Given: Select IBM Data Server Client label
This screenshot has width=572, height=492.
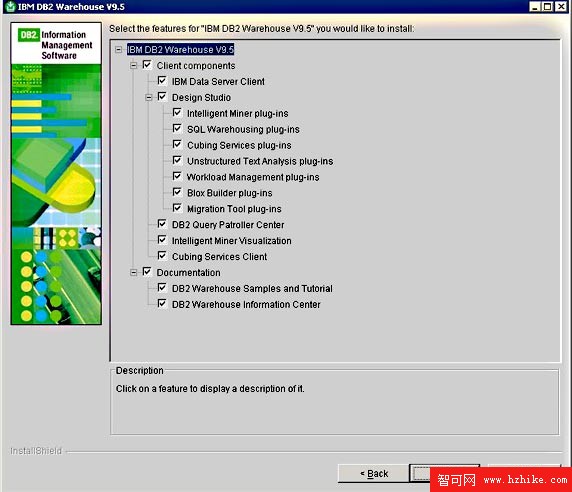Looking at the screenshot, I should pyautogui.click(x=218, y=82).
